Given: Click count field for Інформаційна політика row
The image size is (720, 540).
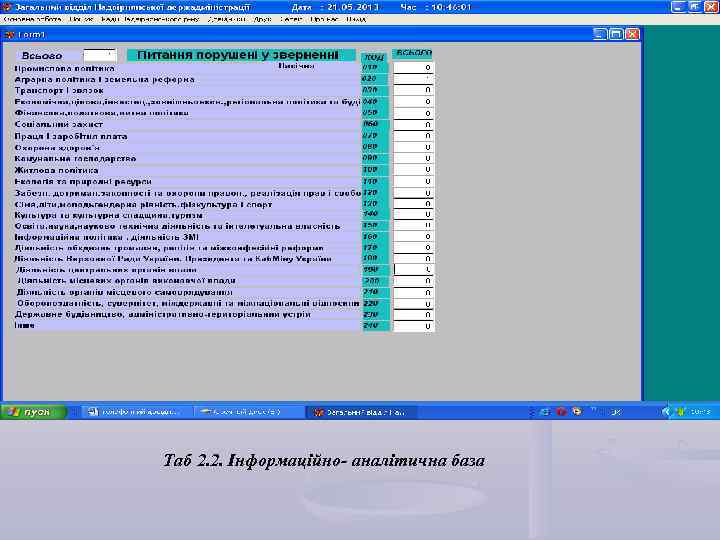Looking at the screenshot, I should point(413,236).
